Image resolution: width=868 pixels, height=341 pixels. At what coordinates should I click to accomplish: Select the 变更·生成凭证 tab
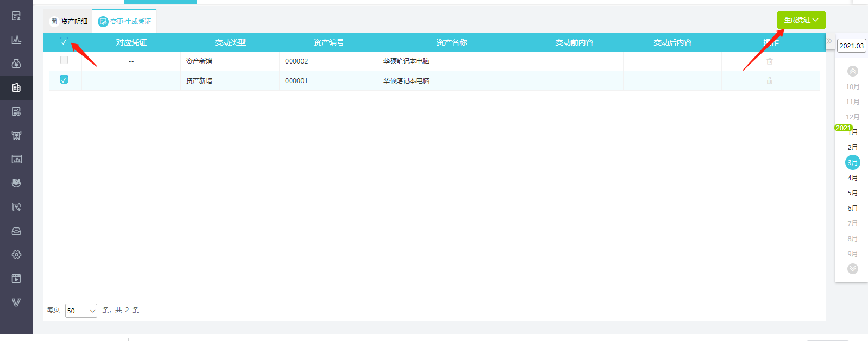[124, 22]
